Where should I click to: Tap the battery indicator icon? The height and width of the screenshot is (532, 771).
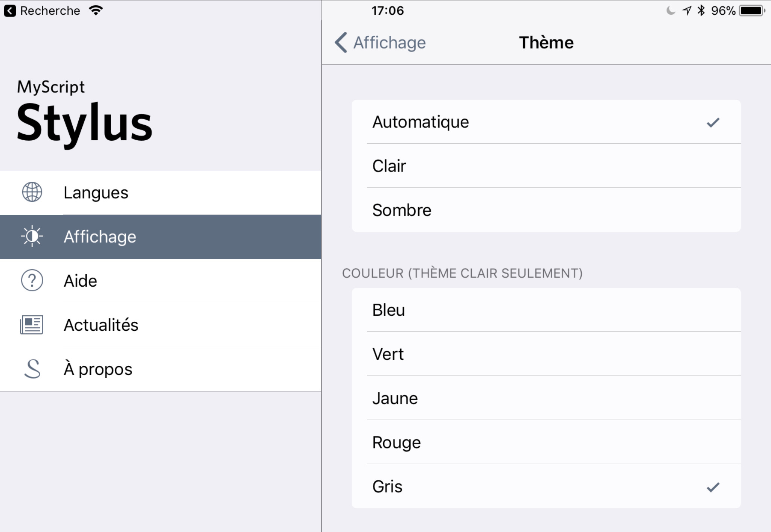(x=752, y=11)
